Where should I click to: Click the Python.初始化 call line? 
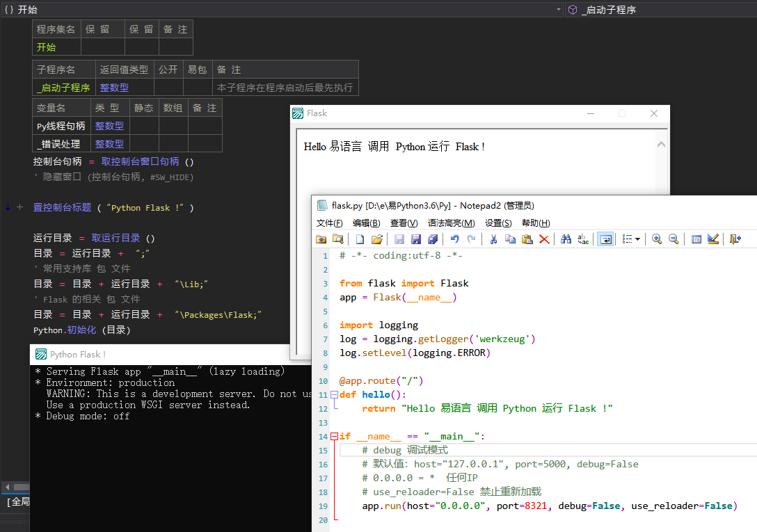point(81,330)
